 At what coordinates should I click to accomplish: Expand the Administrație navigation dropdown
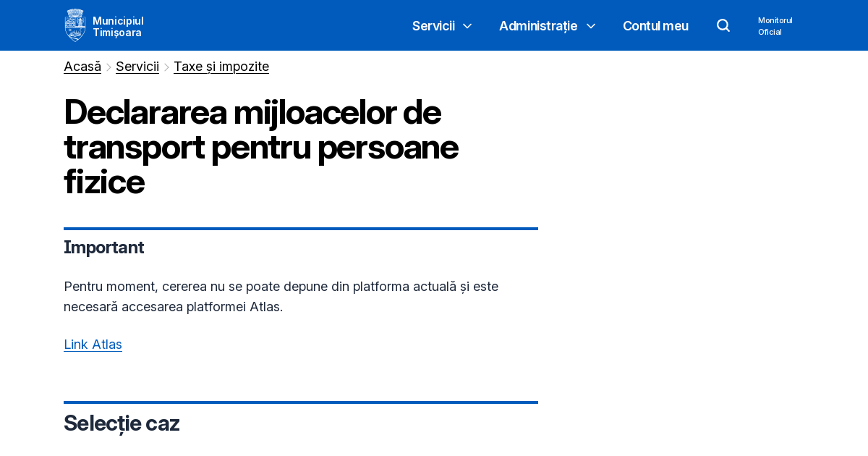537,26
